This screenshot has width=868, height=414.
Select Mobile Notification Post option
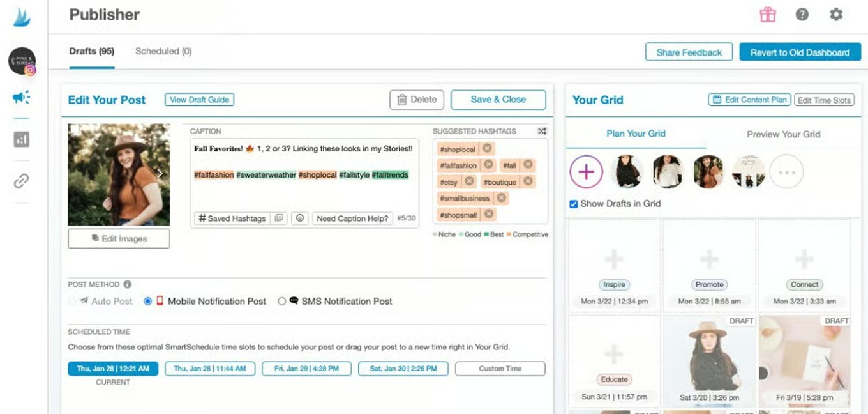coord(147,302)
